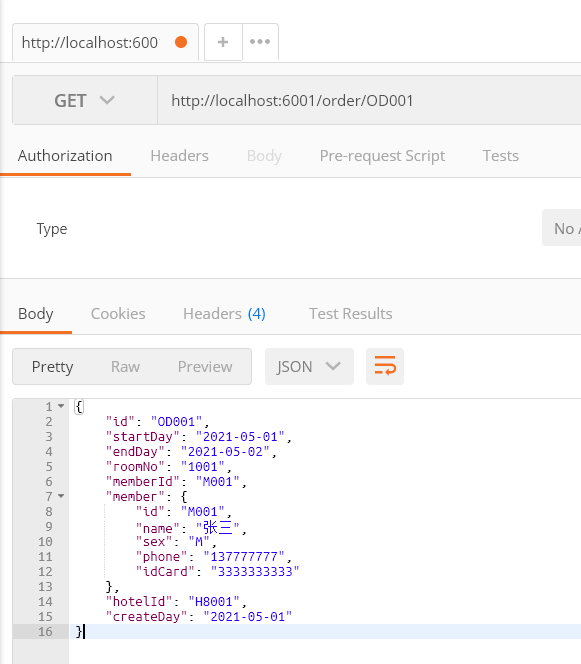The height and width of the screenshot is (664, 581).
Task: Click the nested member "id" key on line 8
Action: (x=150, y=512)
